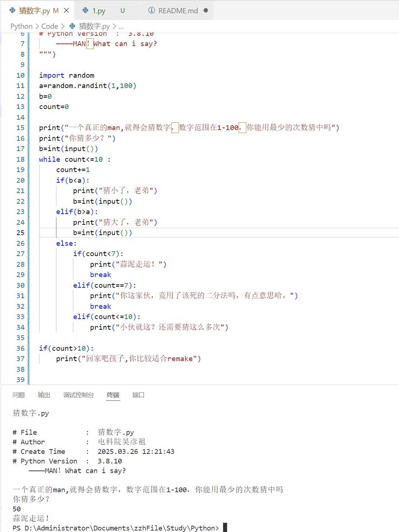Viewport: 399px width, 532px height.
Task: Click the 'if(b<a):' code line
Action: tap(73, 180)
